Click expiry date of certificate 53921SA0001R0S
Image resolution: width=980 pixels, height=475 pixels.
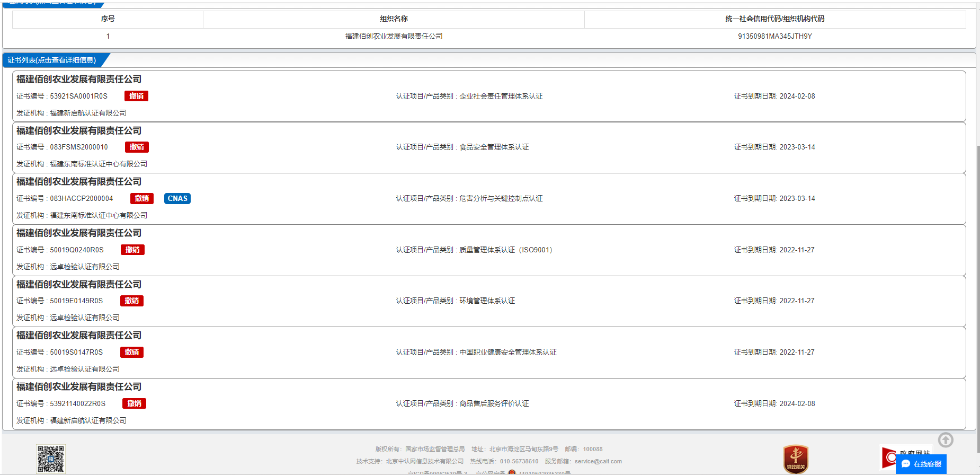[x=797, y=96]
